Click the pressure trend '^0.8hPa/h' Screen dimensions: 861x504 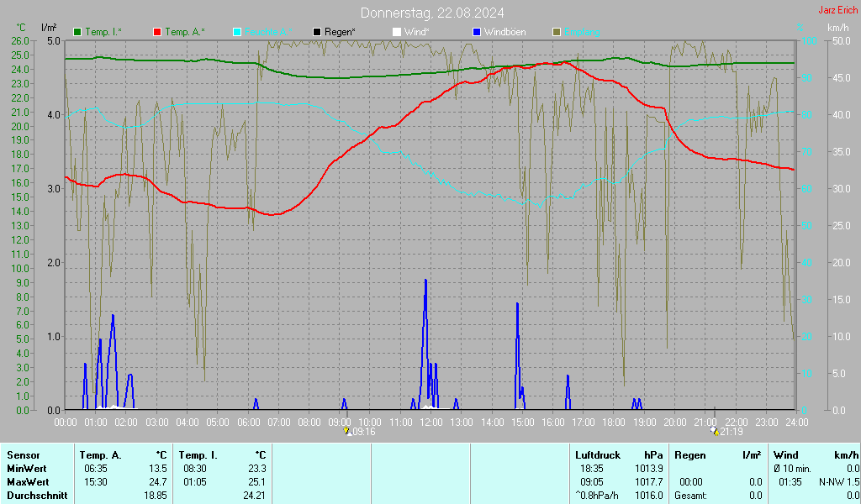coord(596,496)
